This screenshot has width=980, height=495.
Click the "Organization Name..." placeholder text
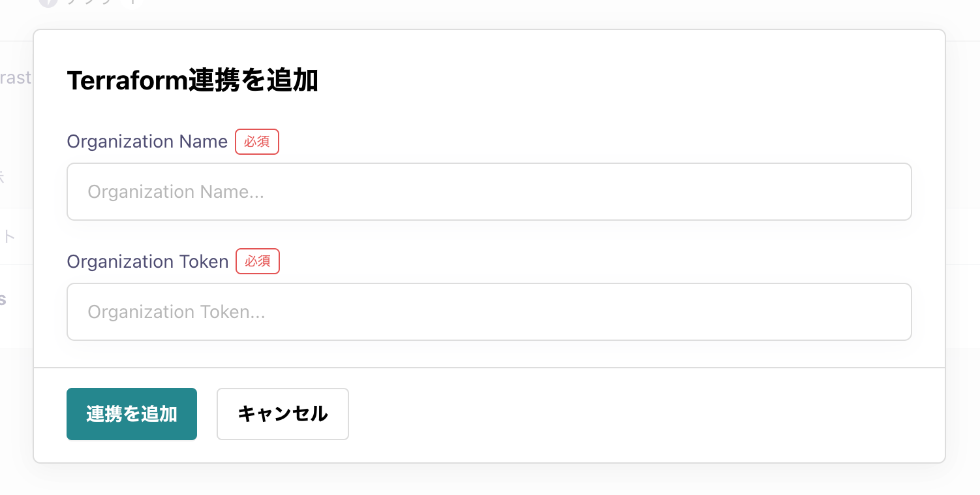point(176,192)
